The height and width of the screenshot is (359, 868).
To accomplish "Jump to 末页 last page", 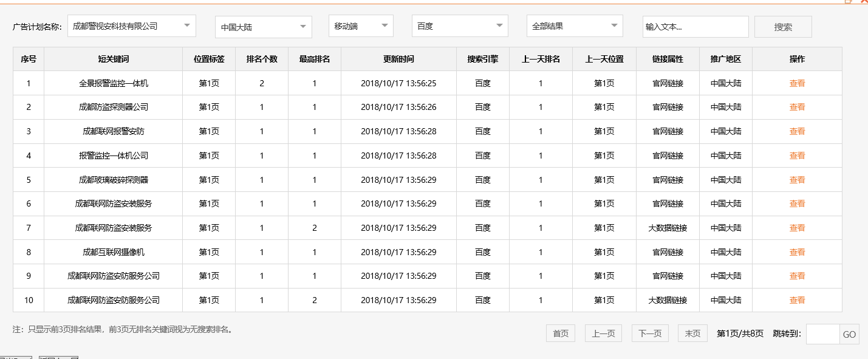I will pos(692,333).
